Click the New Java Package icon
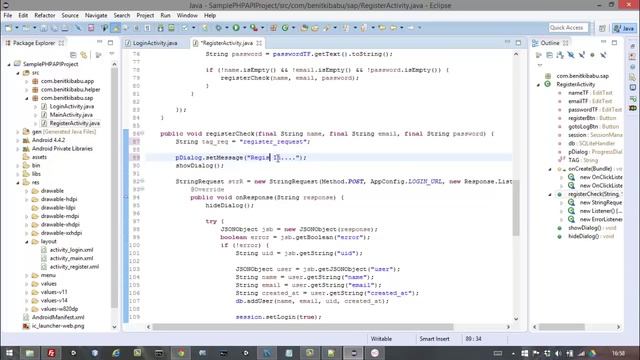The image size is (640, 360). (x=273, y=28)
